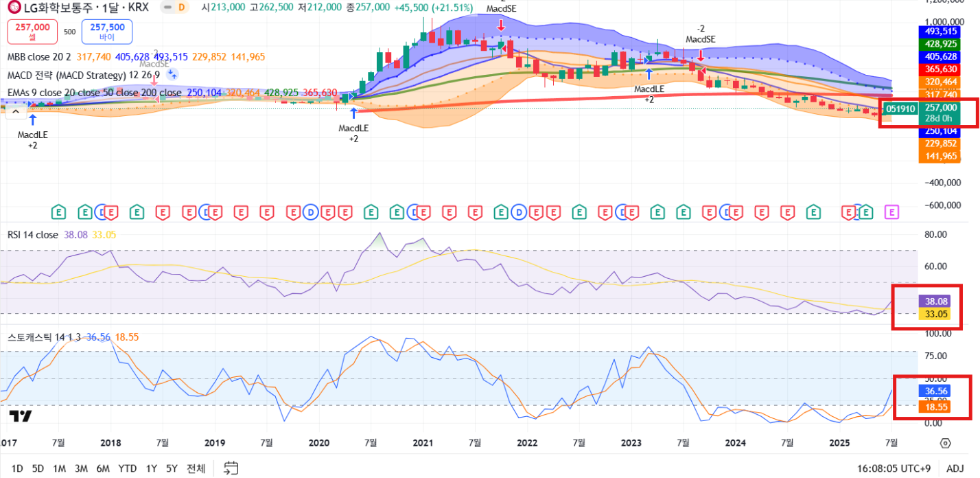Click the MacdSE arrow at the 2021 peak
Viewport: 980px width, 478px height.
coord(501,25)
